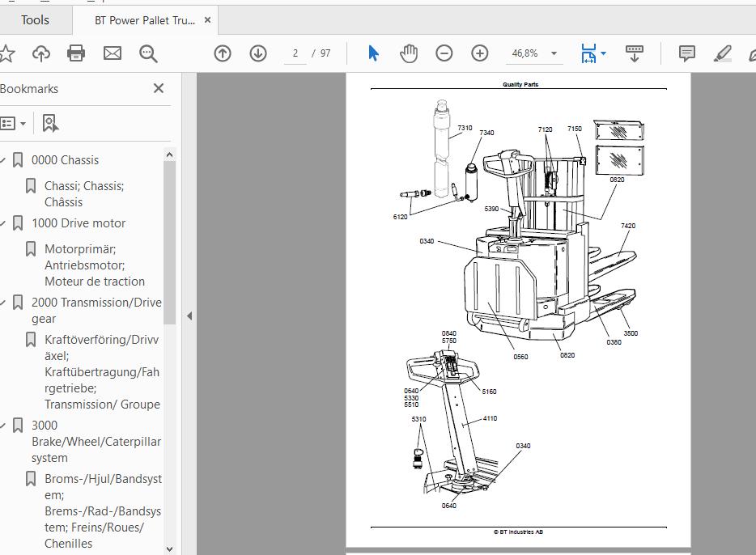This screenshot has width=756, height=555.
Task: Open the 1000 Drive motor bookmark
Action: [x=79, y=223]
